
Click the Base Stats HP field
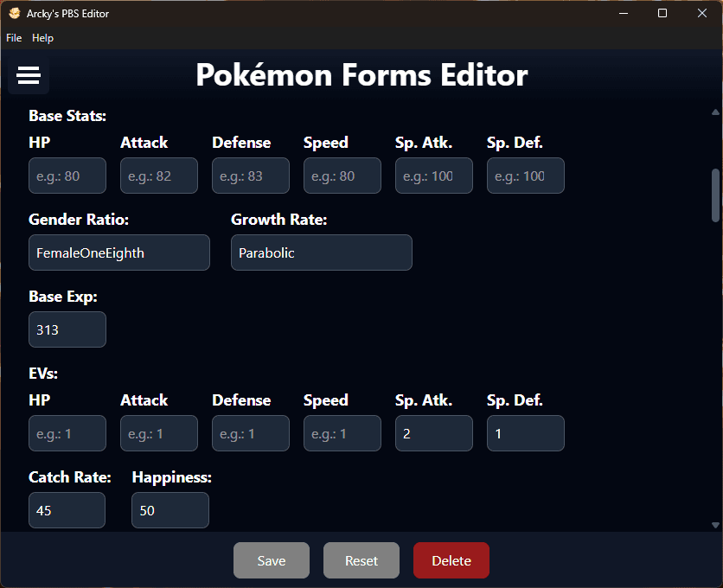click(x=67, y=176)
